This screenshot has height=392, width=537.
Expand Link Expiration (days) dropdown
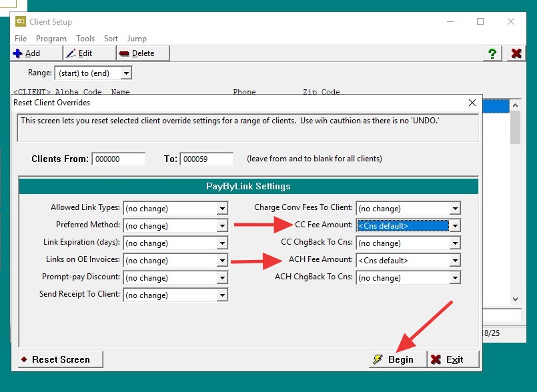[222, 243]
